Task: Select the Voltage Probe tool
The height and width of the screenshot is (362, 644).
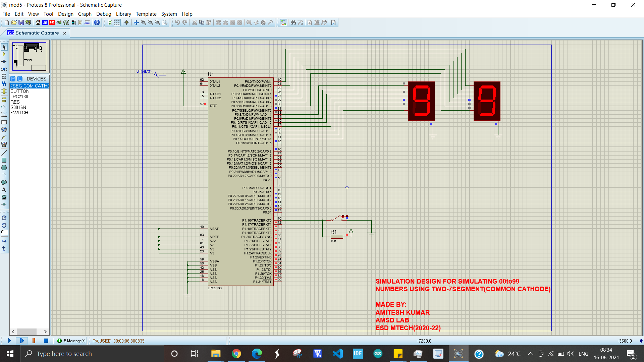Action: coord(4,136)
